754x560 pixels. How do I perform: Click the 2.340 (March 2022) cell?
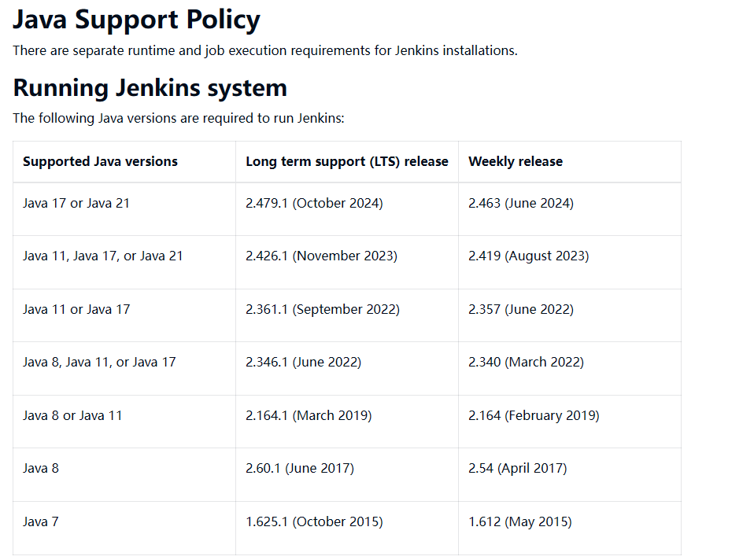coord(526,362)
